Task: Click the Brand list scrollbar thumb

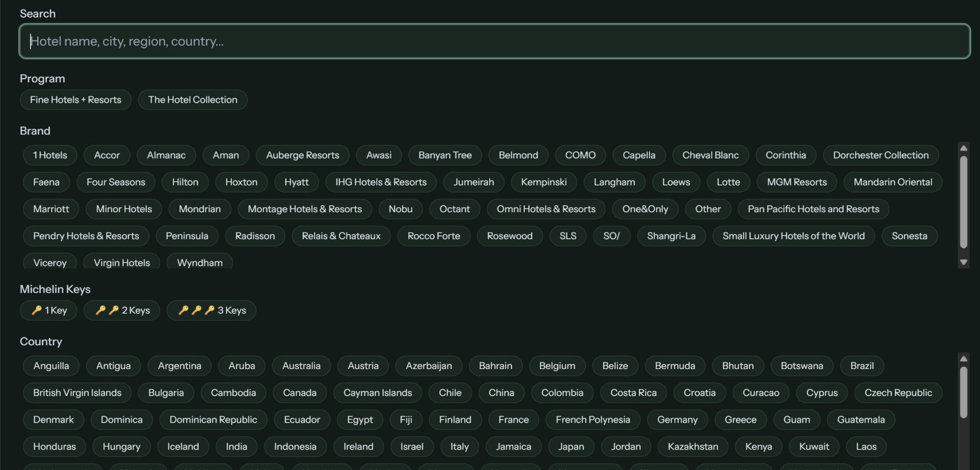Action: click(x=964, y=202)
